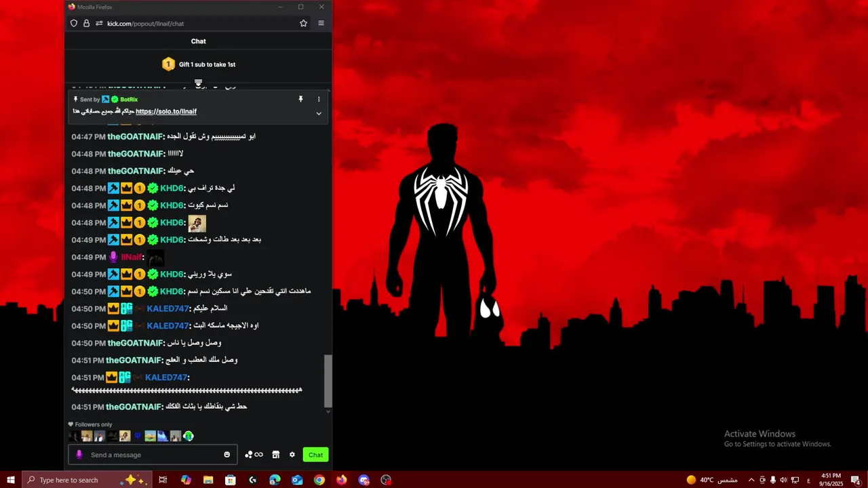Viewport: 868px width, 488px height.
Task: Open the Kick shop store icon
Action: tap(276, 455)
